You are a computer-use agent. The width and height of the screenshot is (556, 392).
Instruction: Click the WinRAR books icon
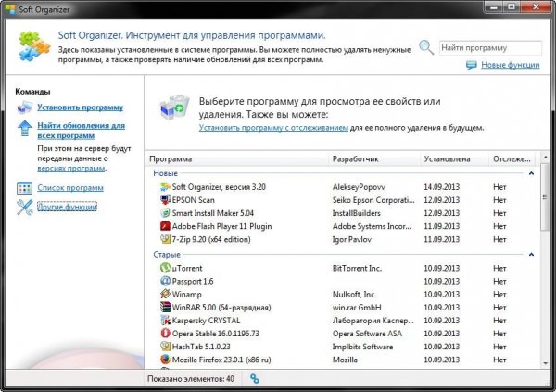point(165,307)
